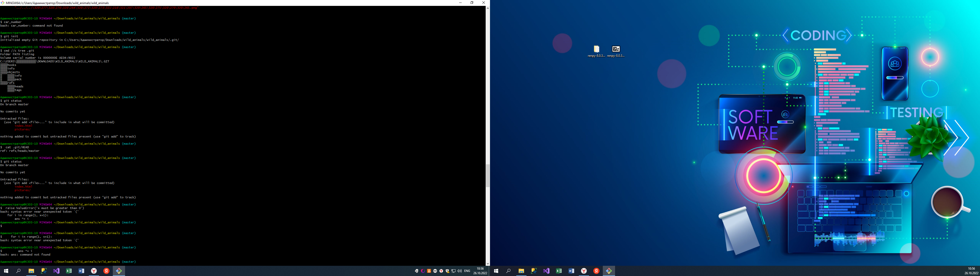Click the MINGW64 icon in terminal title bar
The image size is (980, 276).
point(3,3)
